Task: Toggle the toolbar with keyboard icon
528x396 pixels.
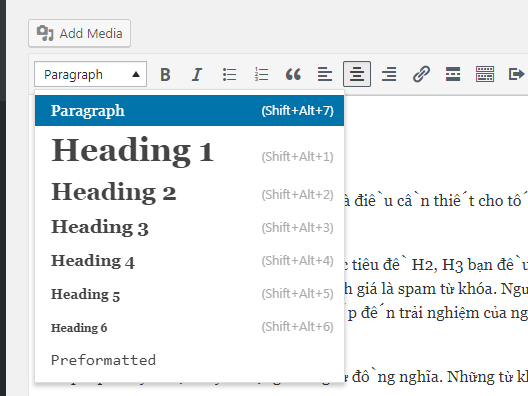Action: click(x=485, y=74)
